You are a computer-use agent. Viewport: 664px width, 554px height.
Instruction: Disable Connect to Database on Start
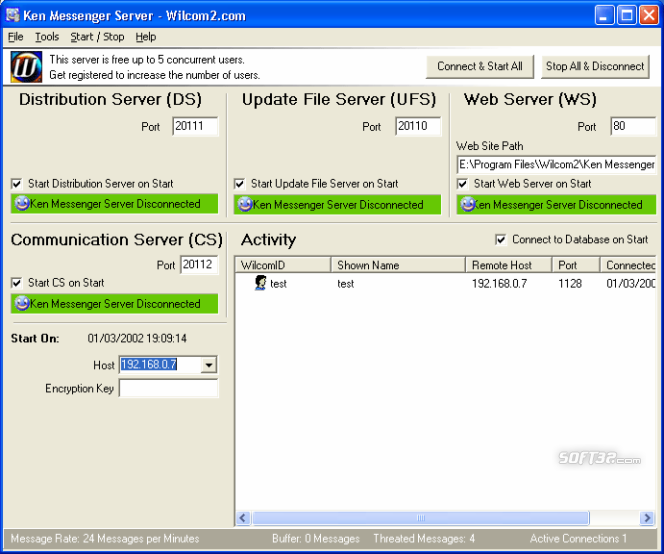[501, 240]
